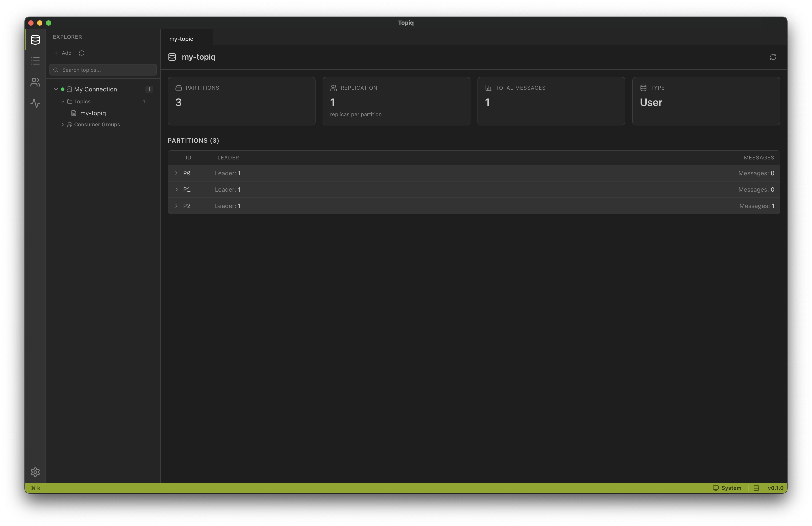Toggle the panel layout icon in status bar
The width and height of the screenshot is (812, 526).
[757, 488]
